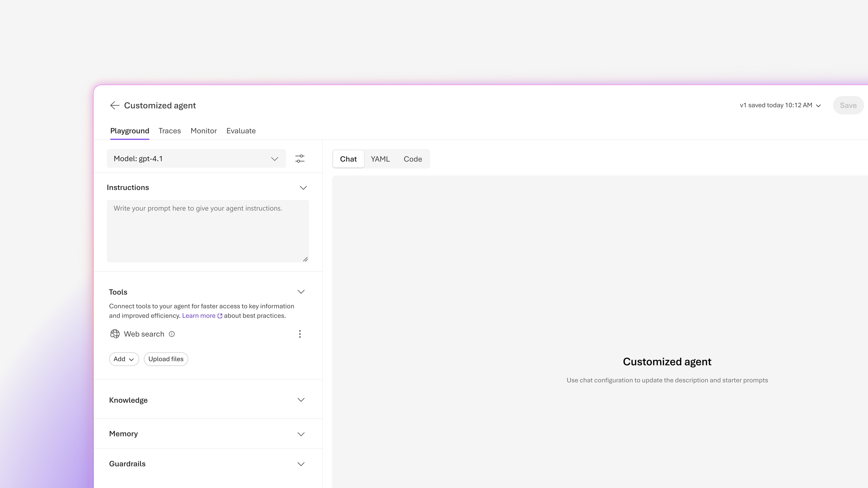The width and height of the screenshot is (868, 488).
Task: Open the Model: gpt-4.1 dropdown
Action: click(x=196, y=159)
